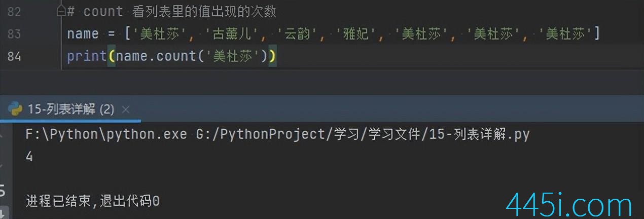The width and height of the screenshot is (644, 219).
Task: Click line number 83 in the gutter
Action: click(14, 34)
